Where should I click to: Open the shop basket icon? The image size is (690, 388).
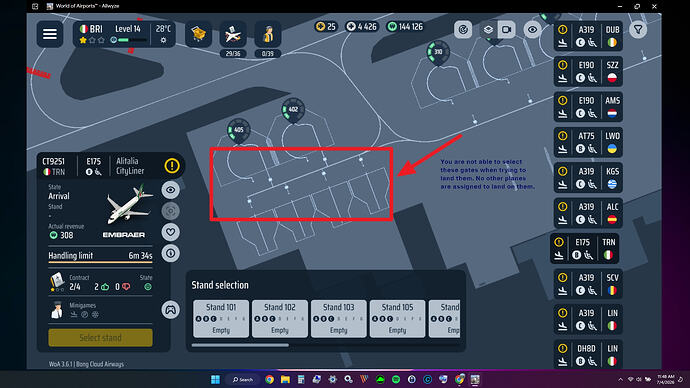(x=198, y=34)
